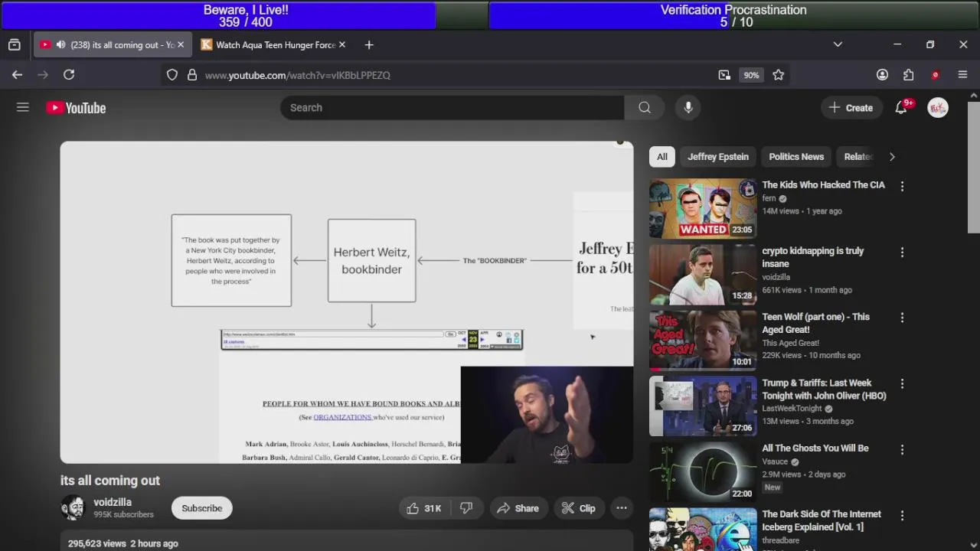Open the voidzilla channel name link

[113, 502]
